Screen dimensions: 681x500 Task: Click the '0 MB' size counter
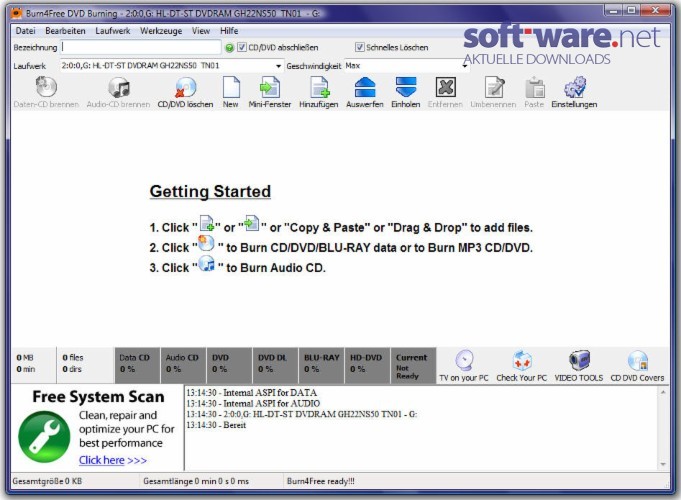coord(25,358)
